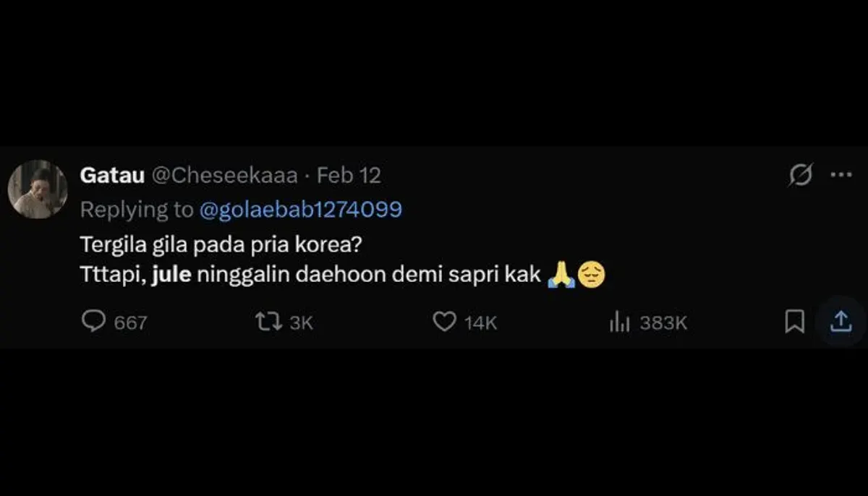Open the Feb 12 timestamp link

(349, 175)
